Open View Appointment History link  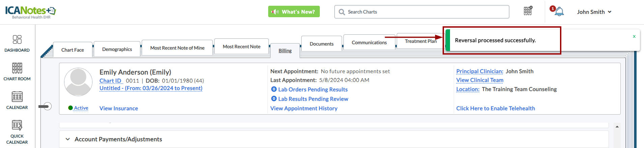pyautogui.click(x=304, y=108)
